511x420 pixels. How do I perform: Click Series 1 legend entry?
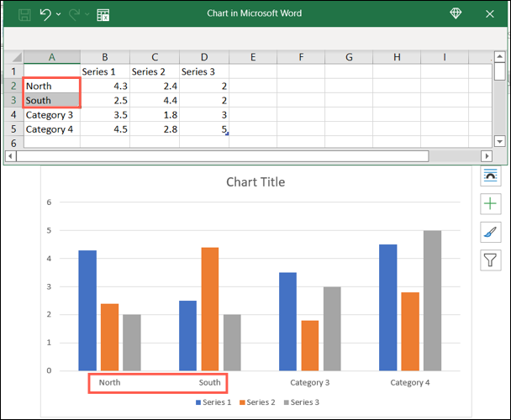click(x=213, y=402)
